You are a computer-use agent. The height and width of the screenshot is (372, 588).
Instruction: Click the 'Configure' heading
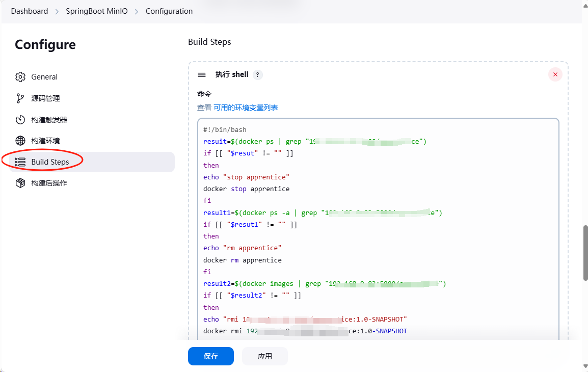click(x=45, y=45)
